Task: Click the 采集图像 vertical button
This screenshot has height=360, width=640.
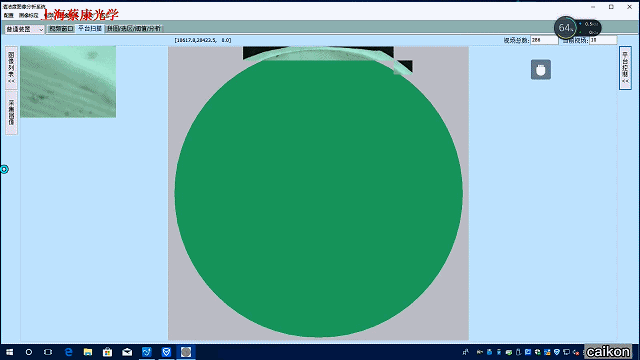Action: click(x=11, y=113)
